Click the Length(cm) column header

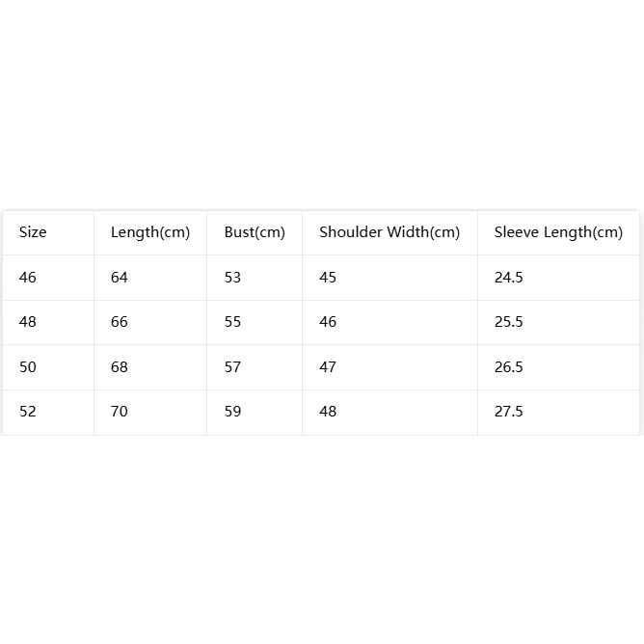pos(150,232)
